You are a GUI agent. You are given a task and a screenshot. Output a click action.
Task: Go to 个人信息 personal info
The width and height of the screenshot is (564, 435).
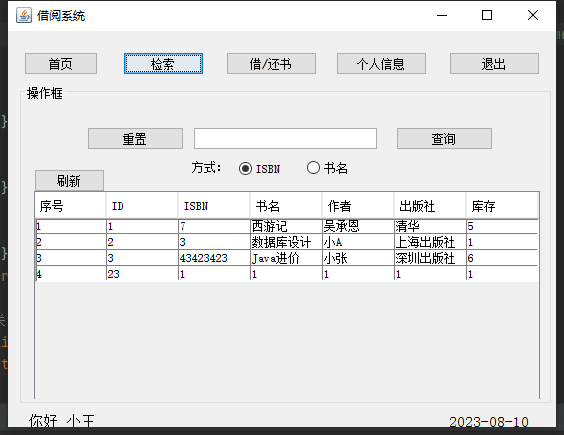coord(381,64)
